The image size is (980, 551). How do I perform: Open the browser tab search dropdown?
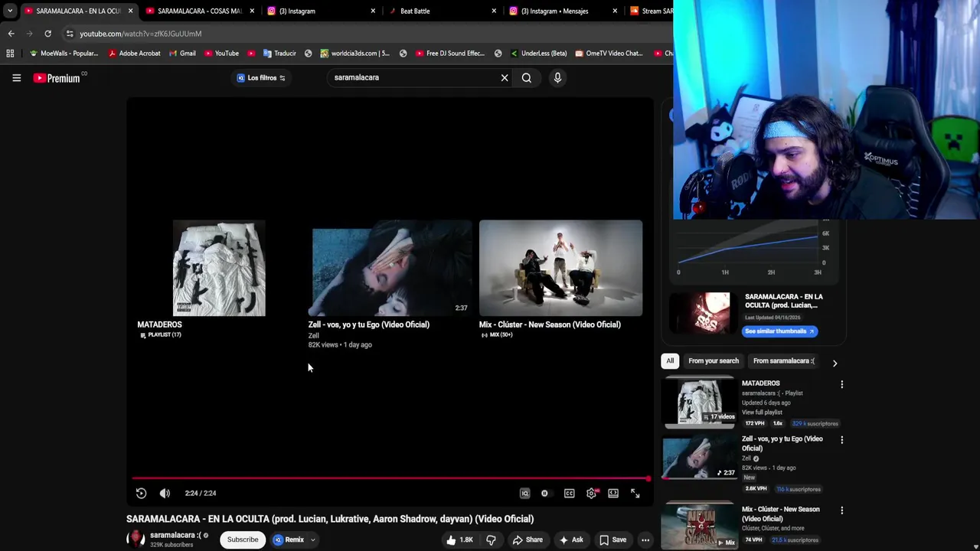[x=9, y=11]
